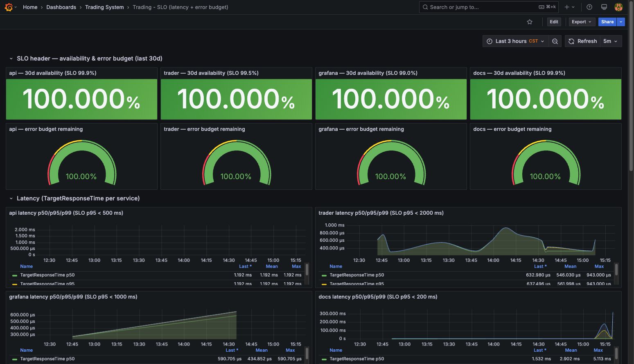
Task: Sort trader latency legend by Name header
Action: click(x=336, y=266)
